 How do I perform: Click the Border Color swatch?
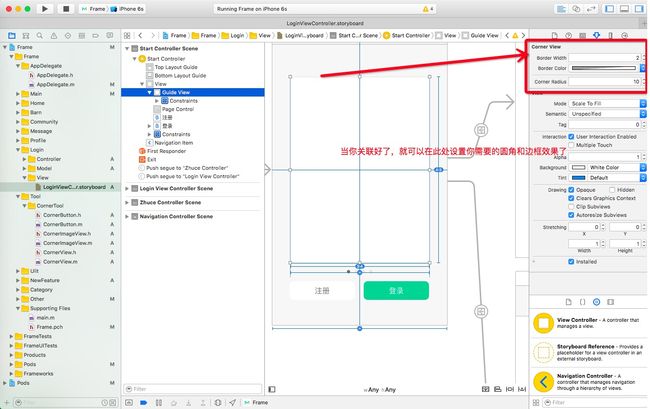coord(604,68)
